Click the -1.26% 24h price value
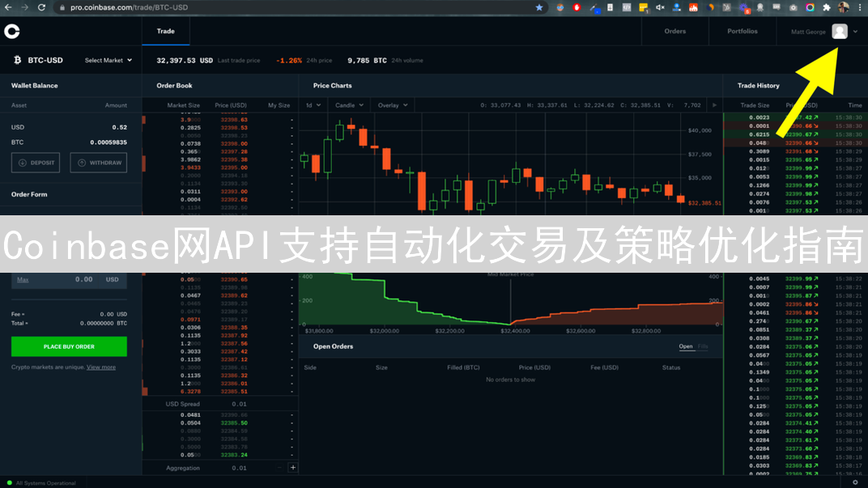 coord(289,61)
